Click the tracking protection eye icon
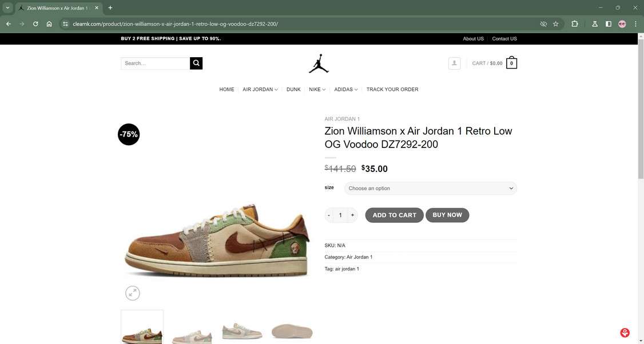 543,24
